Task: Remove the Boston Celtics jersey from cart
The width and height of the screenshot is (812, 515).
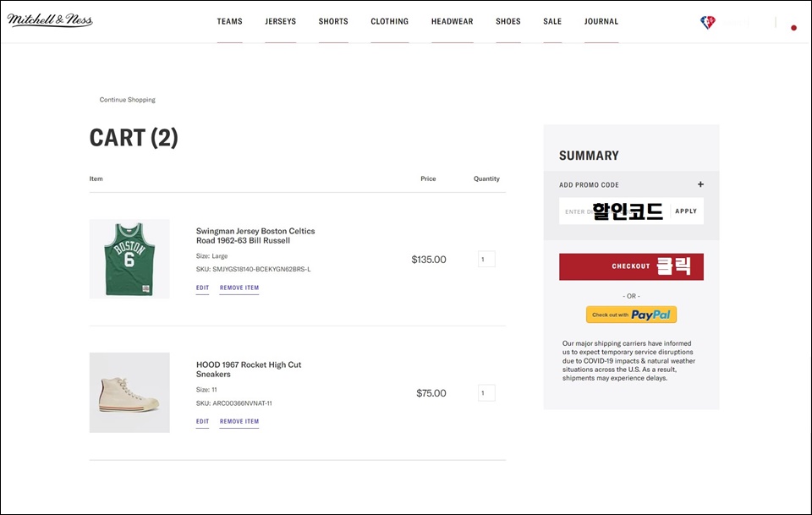Action: [239, 288]
